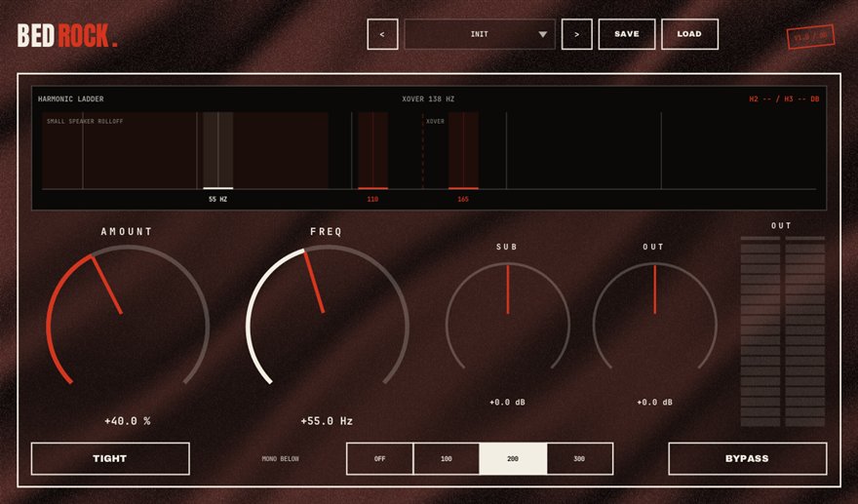Toggle the BYPASS button
Viewport: 858px width, 504px height.
pos(748,458)
